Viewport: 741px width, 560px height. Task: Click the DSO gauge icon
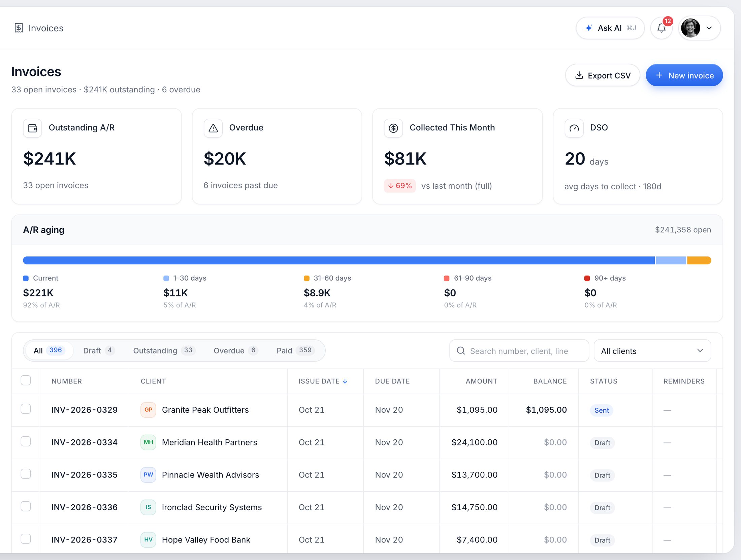point(574,128)
